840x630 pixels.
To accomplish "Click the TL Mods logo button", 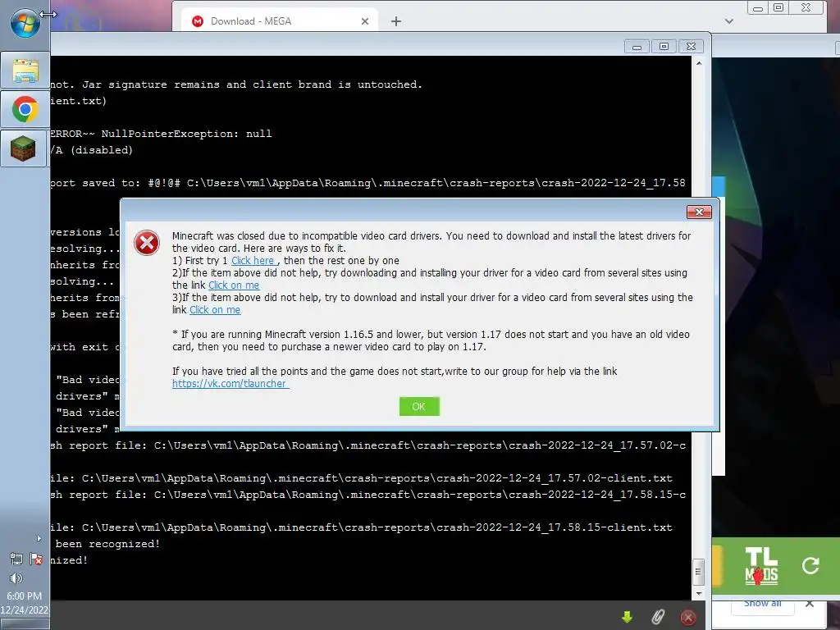I will [761, 566].
